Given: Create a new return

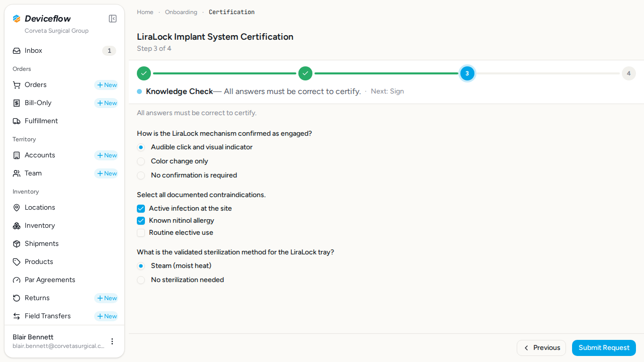Looking at the screenshot, I should (106, 298).
